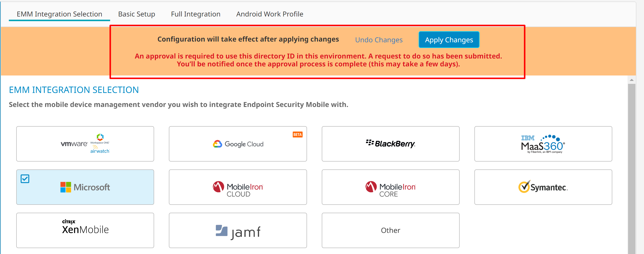The image size is (644, 254).
Task: Open the Android Work Profile tab
Action: coord(269,14)
